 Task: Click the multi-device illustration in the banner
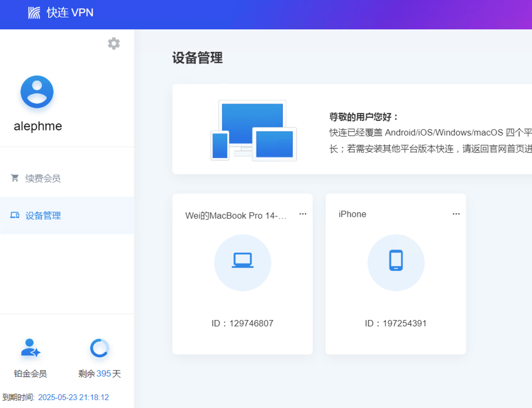(253, 130)
